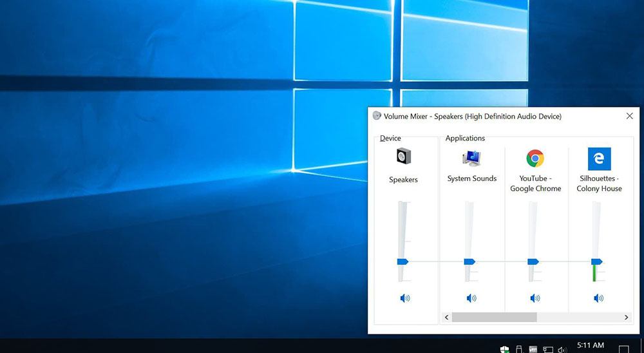Screen dimensions: 644x353
Task: Click the Google Chrome app icon
Action: click(x=535, y=158)
